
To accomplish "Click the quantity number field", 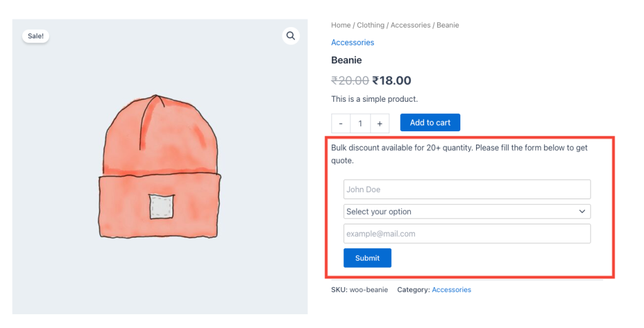I will click(360, 123).
